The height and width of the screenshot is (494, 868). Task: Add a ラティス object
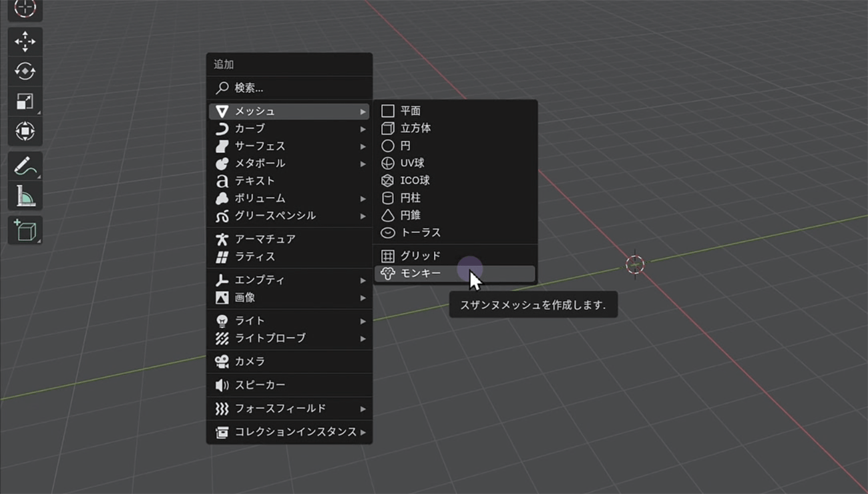pos(289,256)
